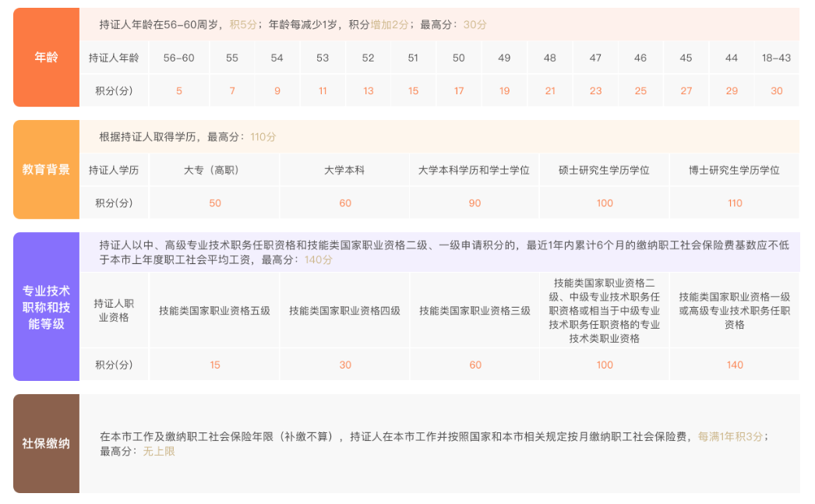The width and height of the screenshot is (815, 504).
Task: Click the highlighted 110分 maximum score
Action: point(263,136)
